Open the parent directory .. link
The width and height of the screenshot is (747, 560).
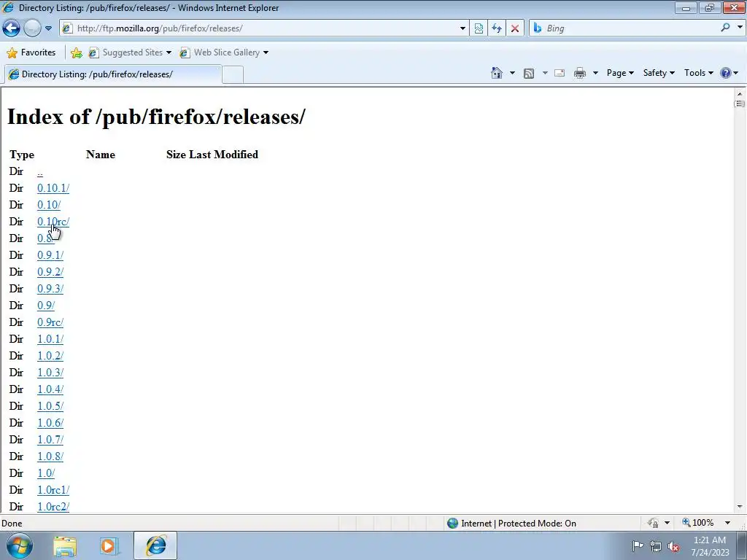(x=40, y=172)
